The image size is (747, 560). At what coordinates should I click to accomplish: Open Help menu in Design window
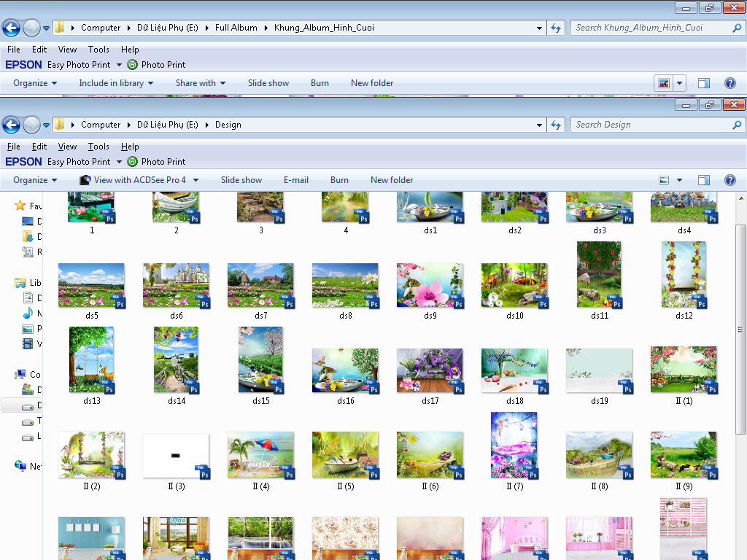(130, 147)
